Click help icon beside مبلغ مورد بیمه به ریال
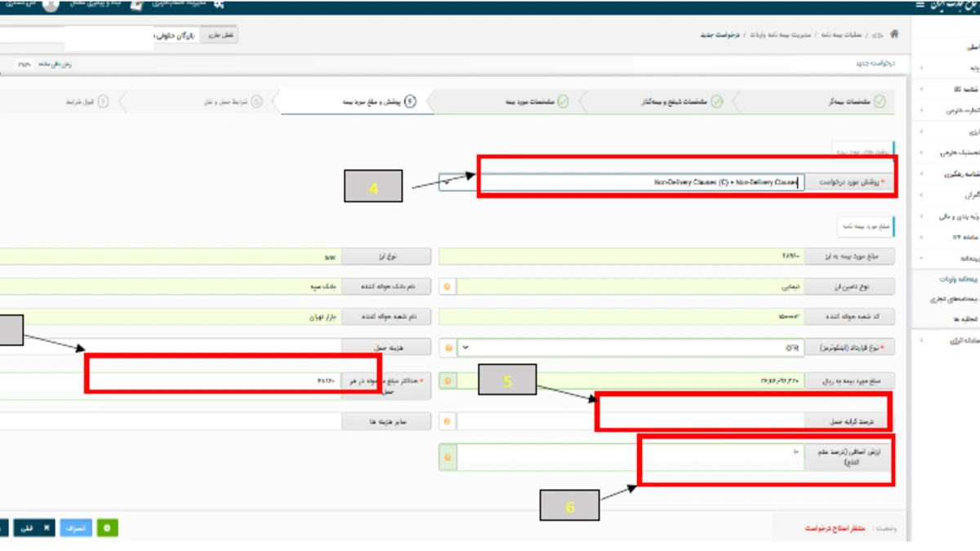The width and height of the screenshot is (980, 551). [x=447, y=380]
